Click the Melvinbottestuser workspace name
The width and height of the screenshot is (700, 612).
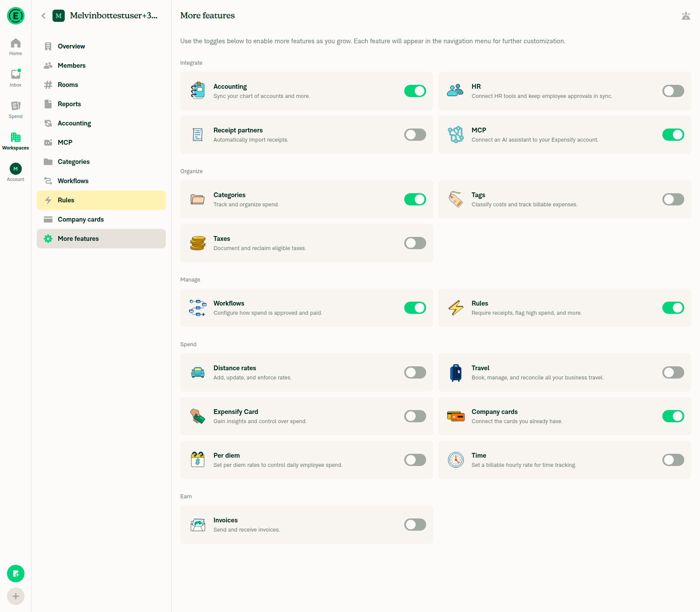point(114,16)
